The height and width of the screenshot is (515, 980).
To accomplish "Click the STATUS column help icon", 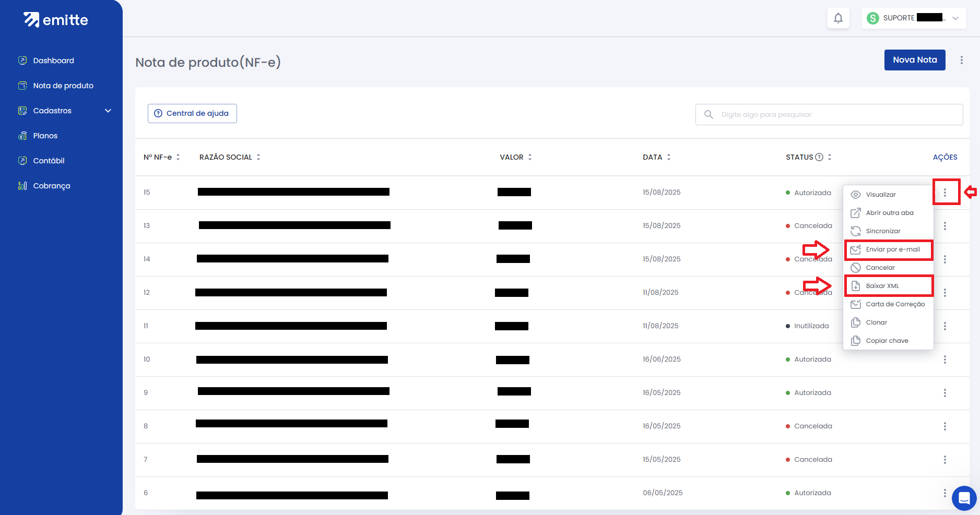I will [819, 157].
